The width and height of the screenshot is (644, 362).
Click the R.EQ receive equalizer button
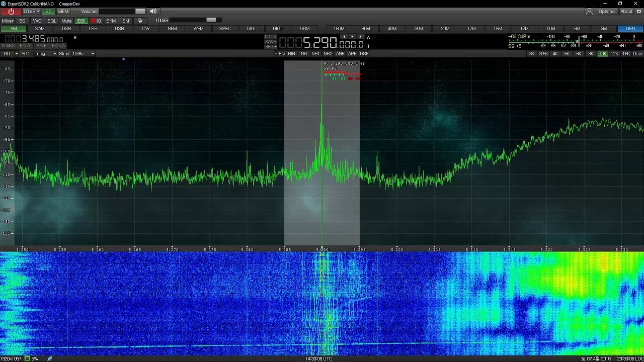coord(279,54)
